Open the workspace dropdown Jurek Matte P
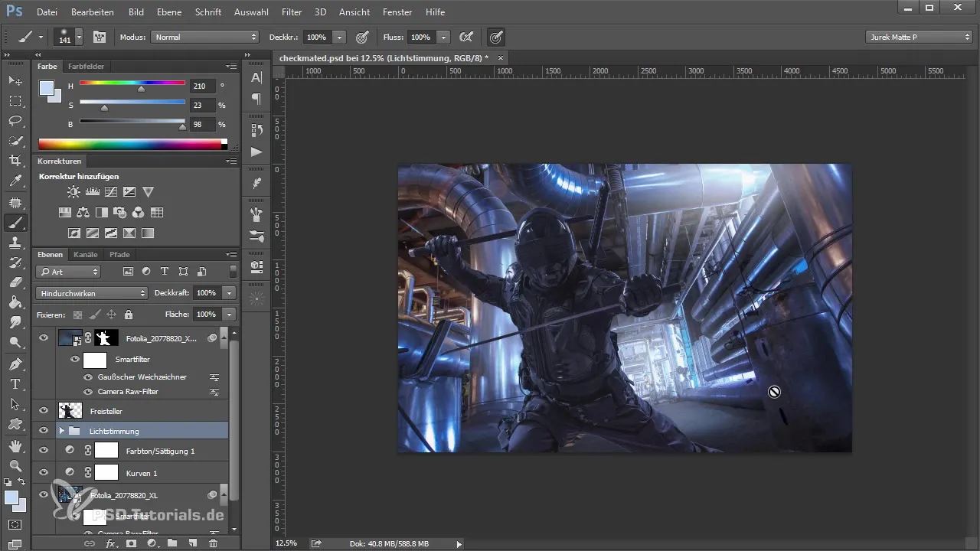980x551 pixels. click(919, 37)
